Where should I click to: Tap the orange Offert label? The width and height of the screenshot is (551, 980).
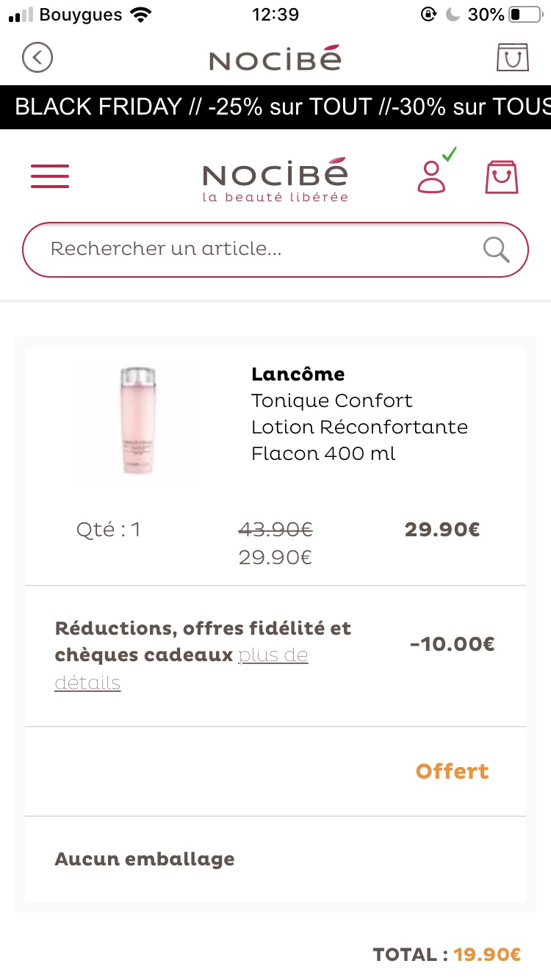click(x=453, y=771)
